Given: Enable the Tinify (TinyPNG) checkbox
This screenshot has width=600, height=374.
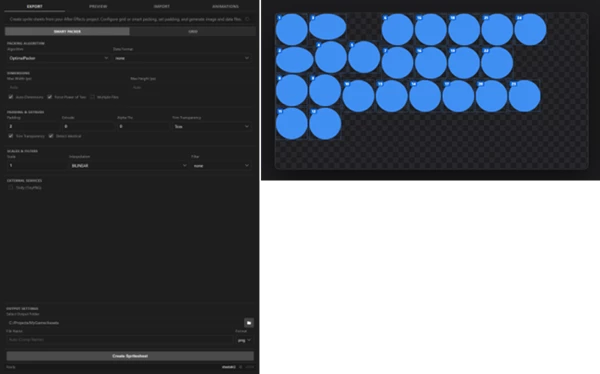Looking at the screenshot, I should [x=11, y=188].
